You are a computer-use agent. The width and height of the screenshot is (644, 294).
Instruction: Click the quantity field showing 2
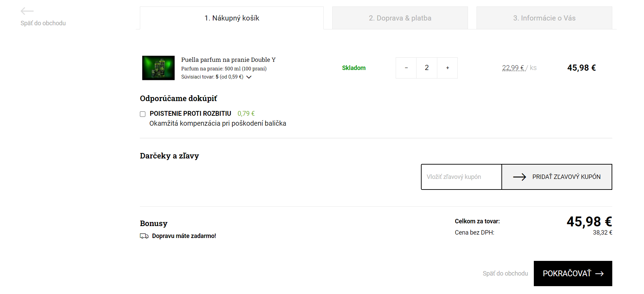point(427,68)
